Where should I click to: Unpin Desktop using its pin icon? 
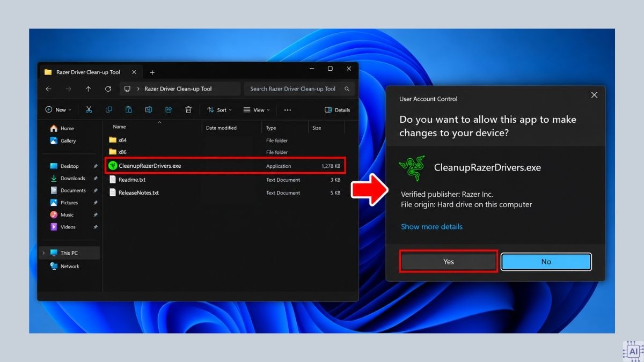tap(96, 166)
